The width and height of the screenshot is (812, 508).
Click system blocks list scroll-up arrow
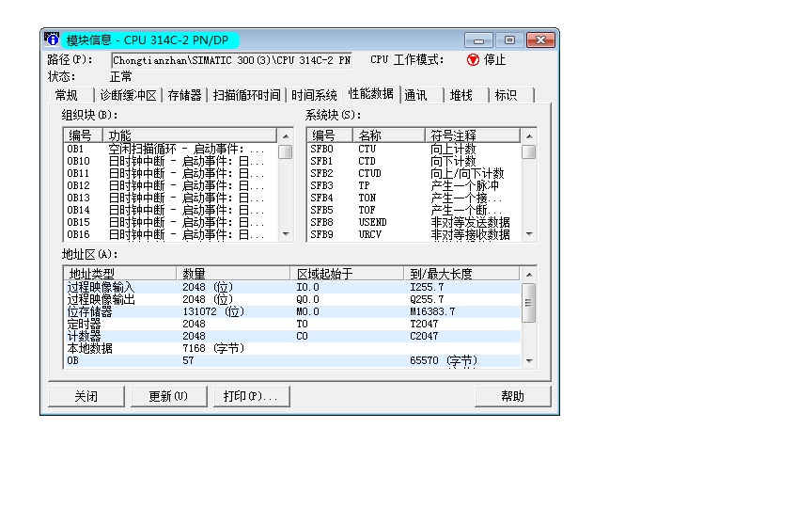tap(529, 136)
